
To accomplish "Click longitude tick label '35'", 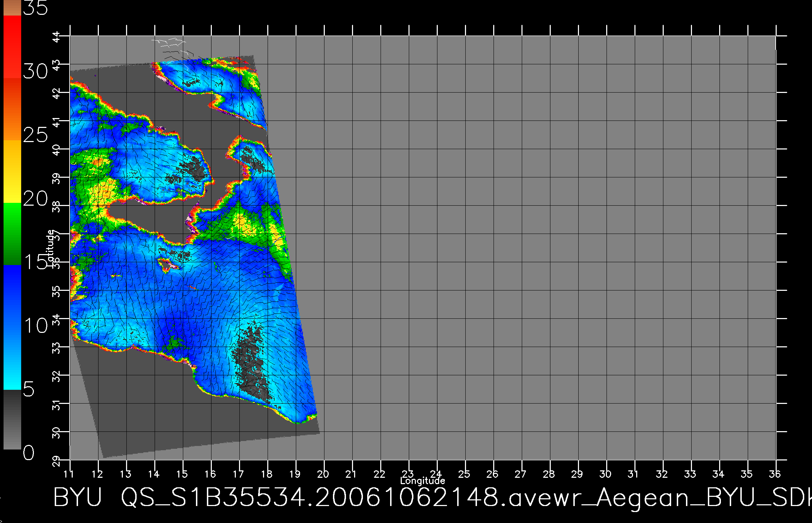I will click(747, 474).
